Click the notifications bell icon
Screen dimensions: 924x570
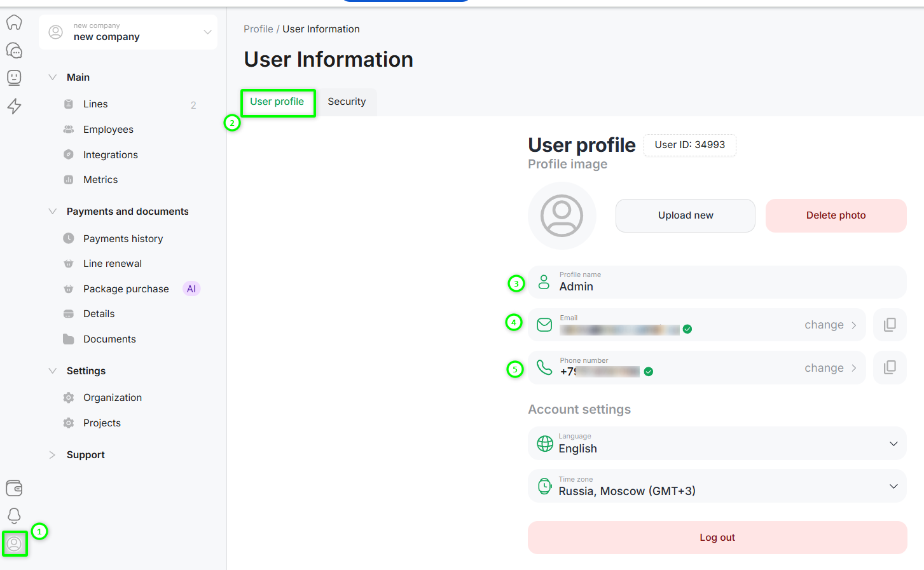[x=14, y=515]
